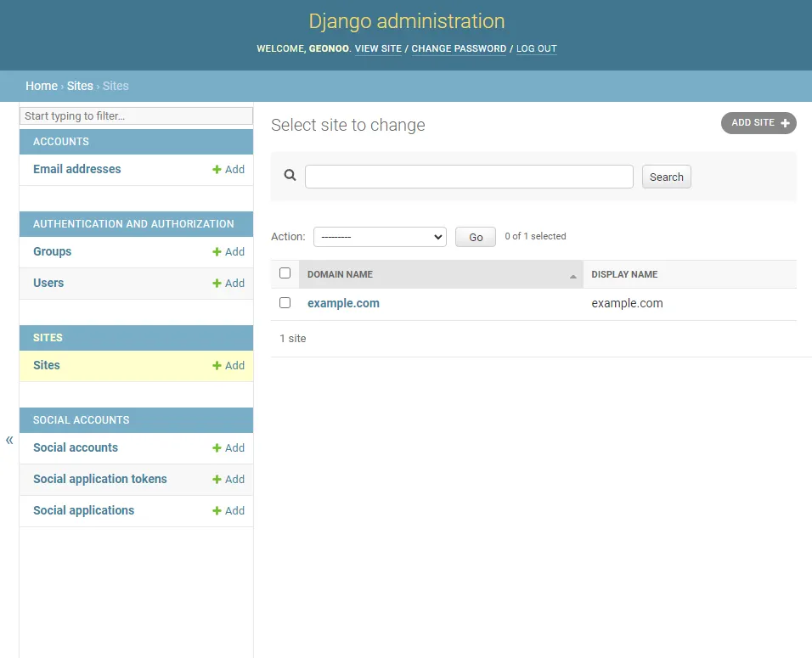Click the first Sites breadcrumb link
The width and height of the screenshot is (812, 658).
point(80,86)
